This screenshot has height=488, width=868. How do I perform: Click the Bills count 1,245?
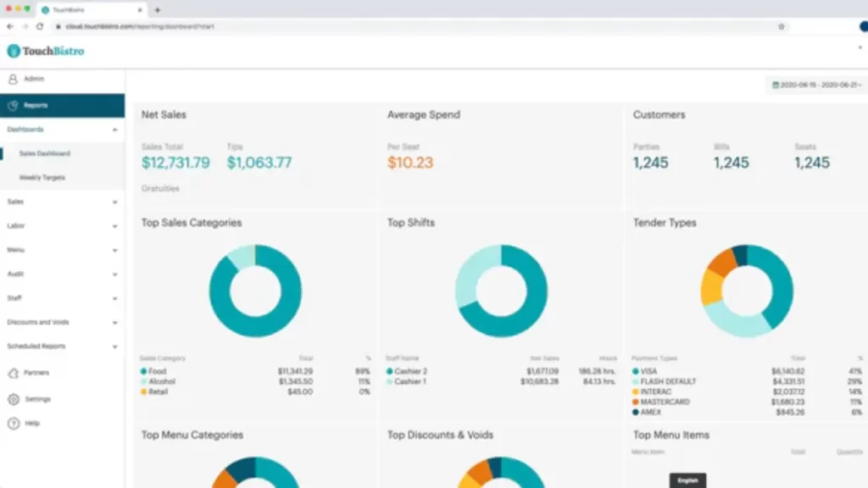pos(732,163)
